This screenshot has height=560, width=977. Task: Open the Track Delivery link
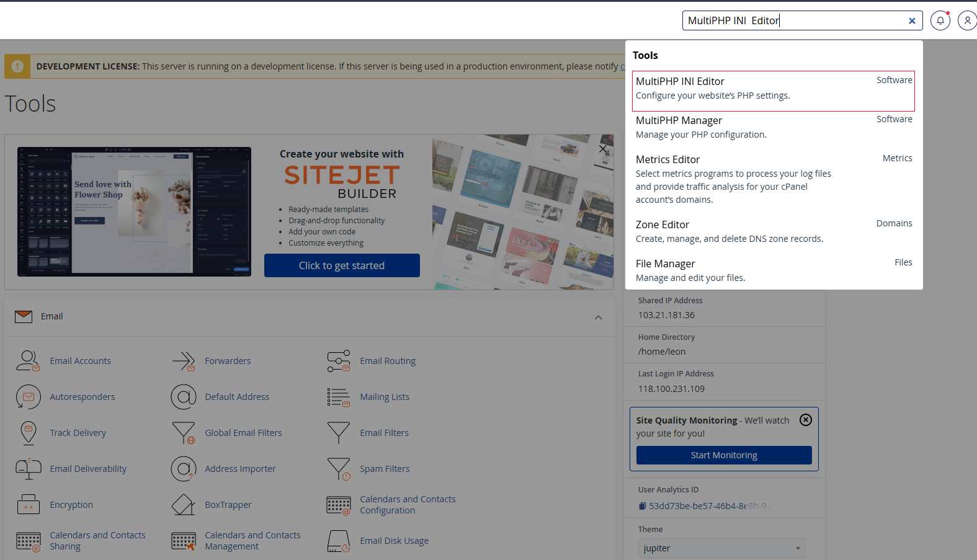coord(78,433)
